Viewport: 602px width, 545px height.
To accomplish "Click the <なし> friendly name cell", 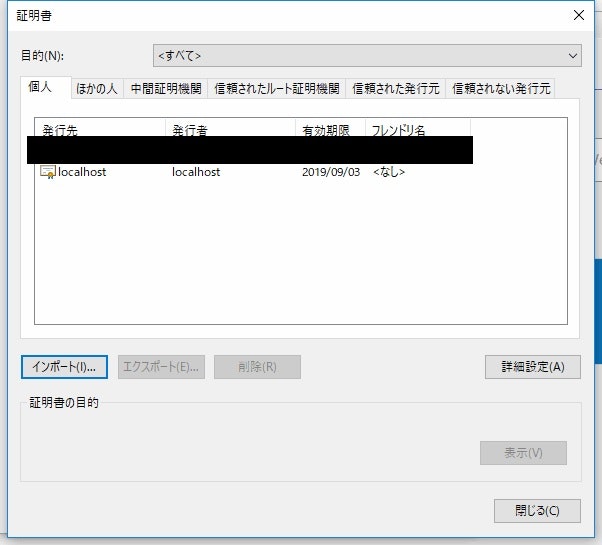I will (389, 172).
